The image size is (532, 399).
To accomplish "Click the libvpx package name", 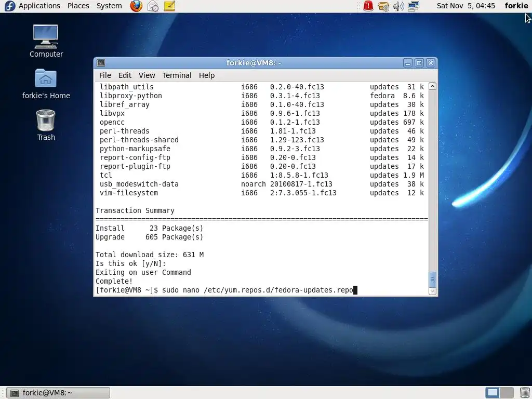I will tap(112, 113).
